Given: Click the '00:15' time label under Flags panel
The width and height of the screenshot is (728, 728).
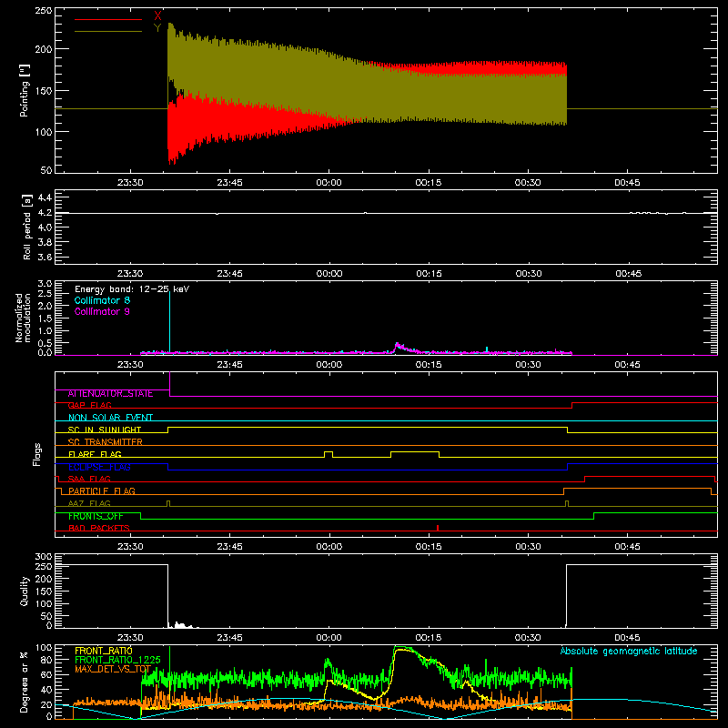Looking at the screenshot, I should (429, 547).
